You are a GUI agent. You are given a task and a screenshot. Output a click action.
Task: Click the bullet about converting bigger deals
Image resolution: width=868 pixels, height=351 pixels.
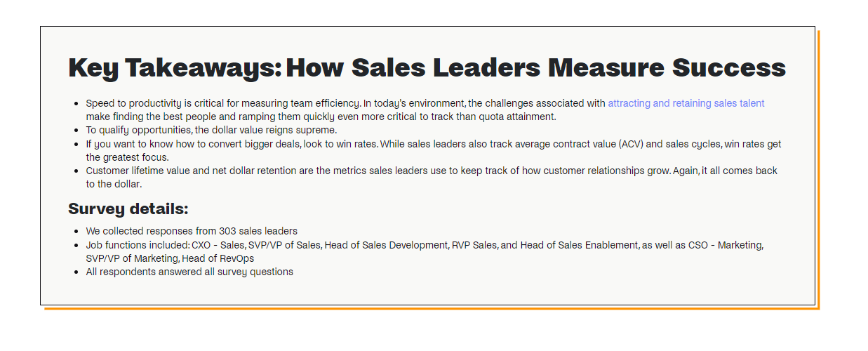pos(434,150)
